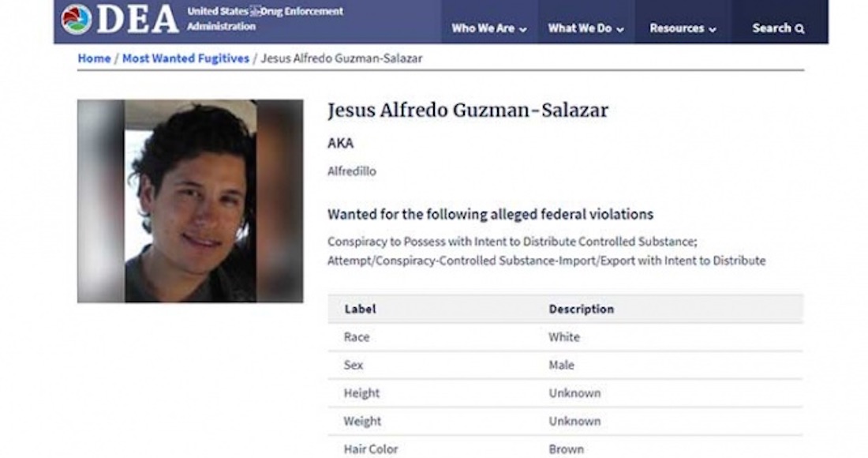Viewport: 868px width, 458px height.
Task: Select the Race table row label
Action: coord(357,337)
